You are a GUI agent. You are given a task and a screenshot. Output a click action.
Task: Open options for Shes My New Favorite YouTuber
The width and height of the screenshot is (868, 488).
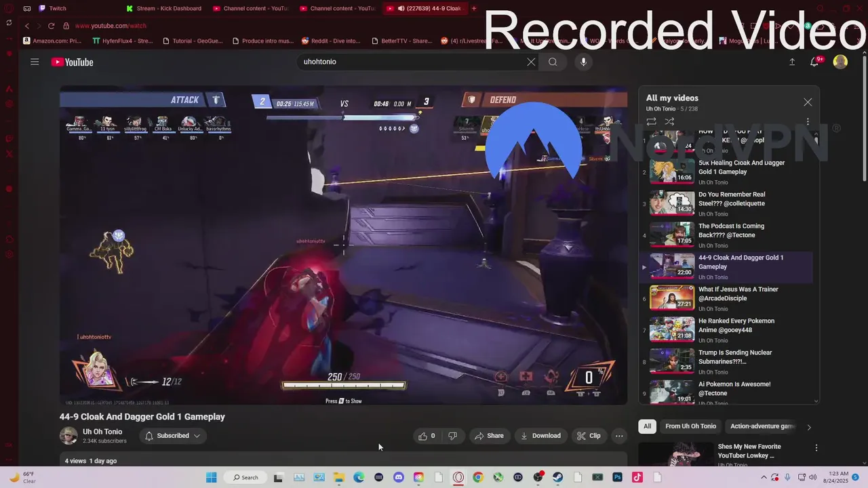816,448
